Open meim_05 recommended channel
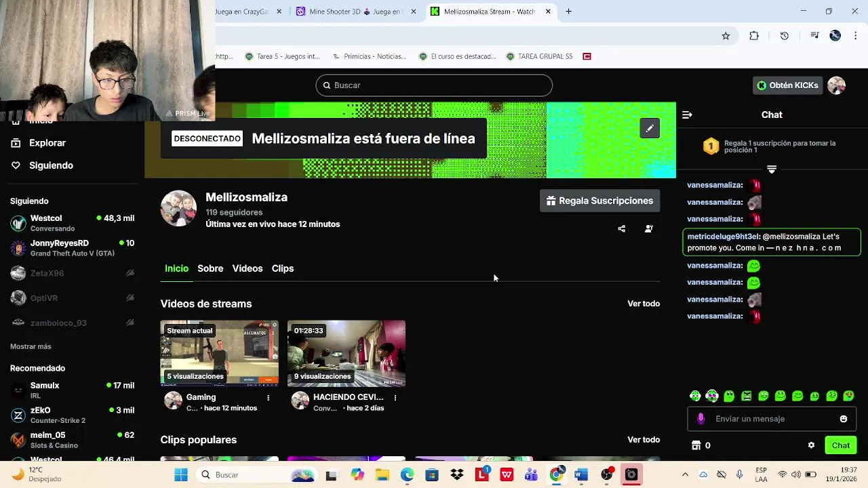Viewport: 868px width, 488px height. (72, 440)
